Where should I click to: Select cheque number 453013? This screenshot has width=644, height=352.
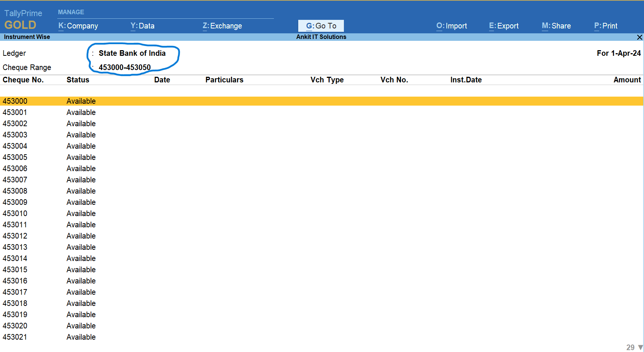click(x=15, y=247)
